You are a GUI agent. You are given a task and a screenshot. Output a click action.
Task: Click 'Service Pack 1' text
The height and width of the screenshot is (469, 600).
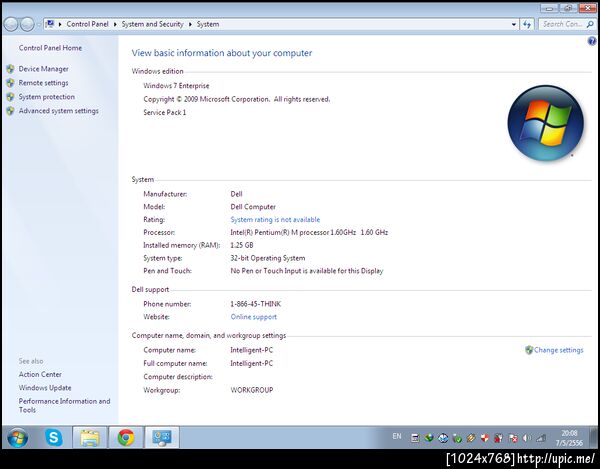[x=165, y=112]
